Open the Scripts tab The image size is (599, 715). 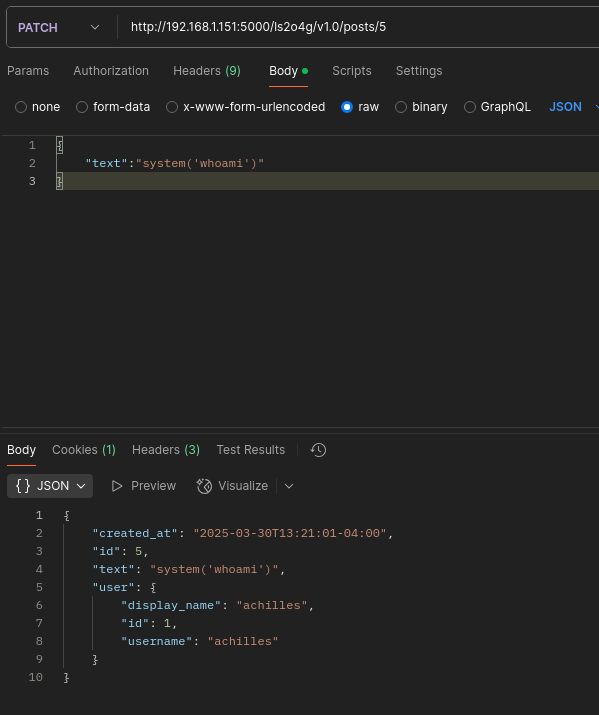click(351, 71)
